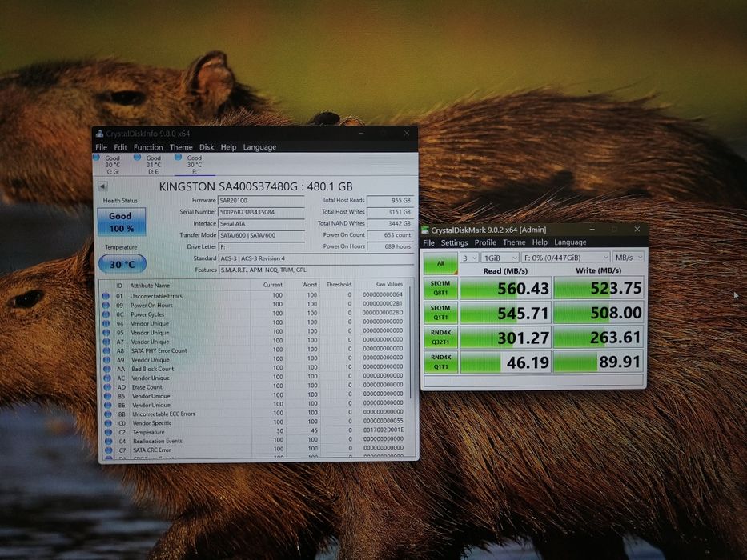Viewport: 747px width, 560px height.
Task: Select the Bad Block Count attribute row
Action: pyautogui.click(x=255, y=369)
